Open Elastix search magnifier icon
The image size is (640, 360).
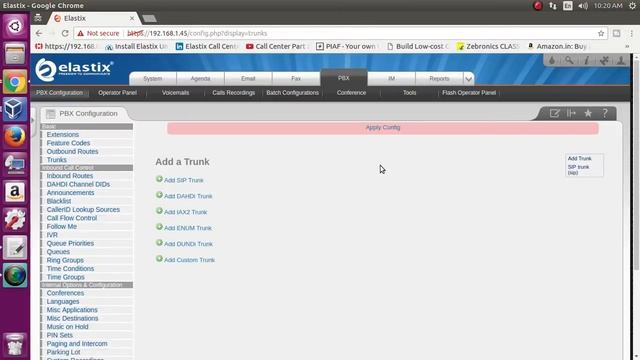click(x=569, y=60)
